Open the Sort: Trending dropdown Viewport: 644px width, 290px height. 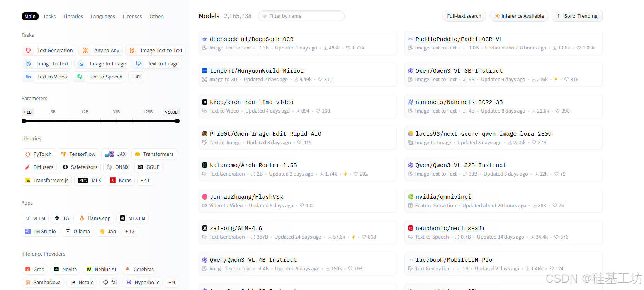click(x=577, y=16)
